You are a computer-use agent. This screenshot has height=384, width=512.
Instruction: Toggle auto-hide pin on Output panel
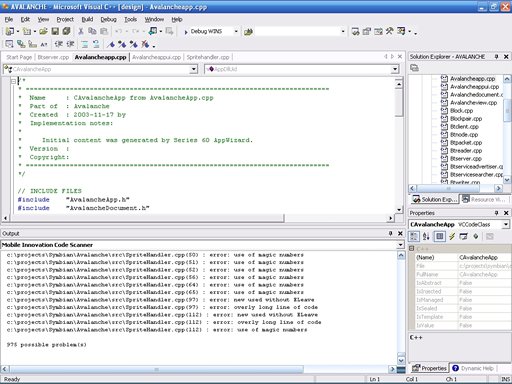[390, 233]
